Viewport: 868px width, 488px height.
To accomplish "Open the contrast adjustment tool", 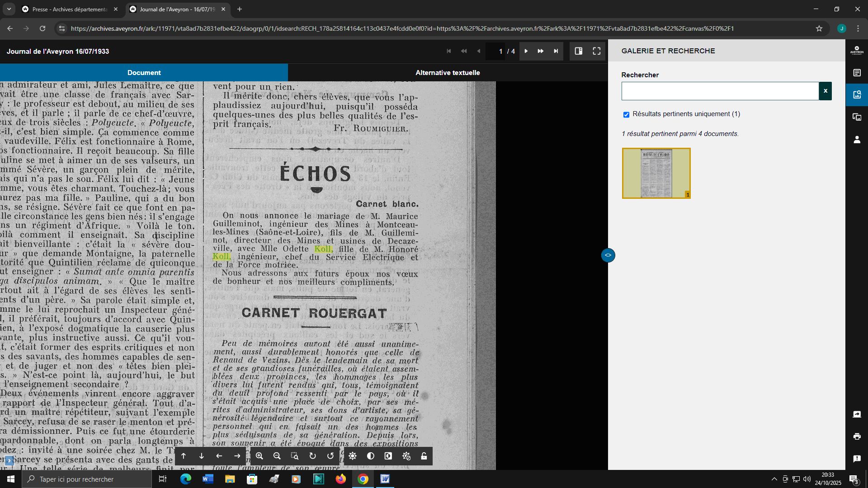I will (x=371, y=456).
